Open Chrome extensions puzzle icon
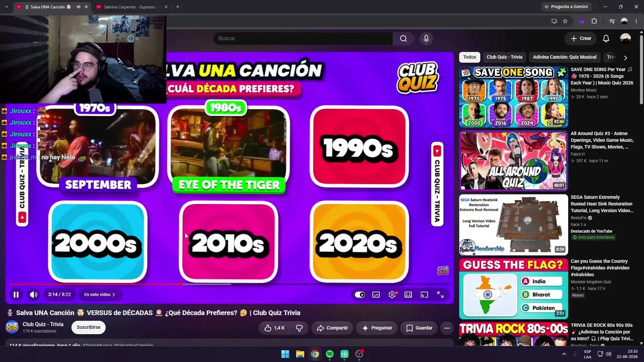This screenshot has width=644, height=362. click(x=594, y=21)
